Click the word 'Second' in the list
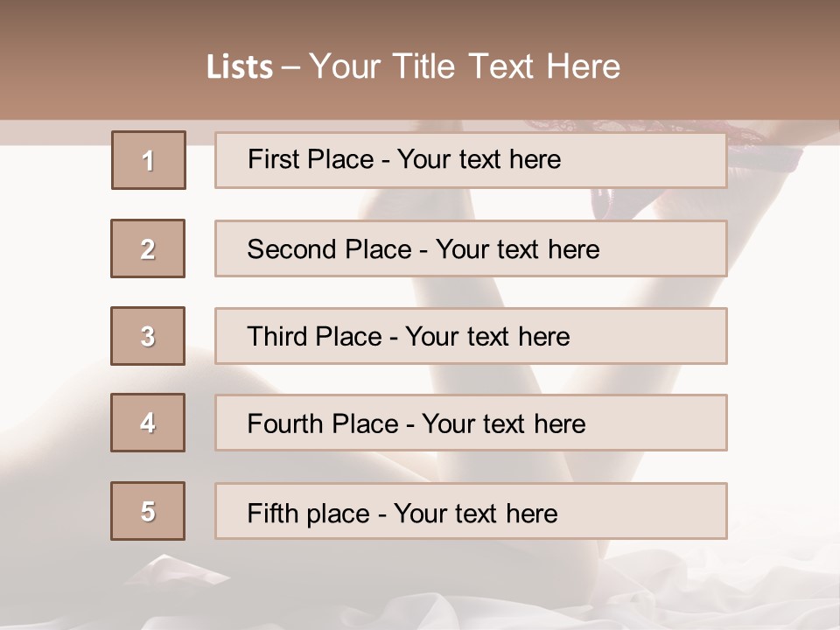 (291, 249)
